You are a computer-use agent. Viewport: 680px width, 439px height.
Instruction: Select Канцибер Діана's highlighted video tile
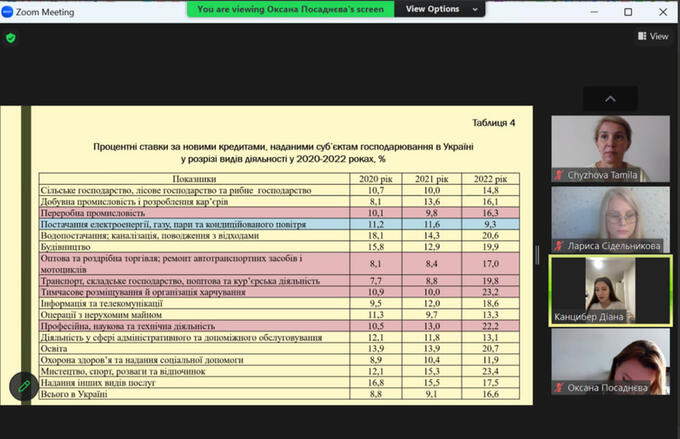coord(610,290)
